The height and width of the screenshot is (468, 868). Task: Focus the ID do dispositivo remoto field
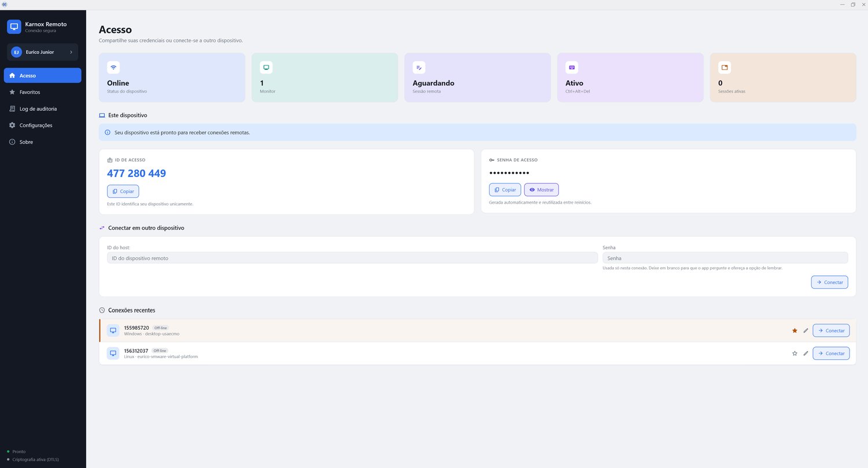click(x=352, y=258)
